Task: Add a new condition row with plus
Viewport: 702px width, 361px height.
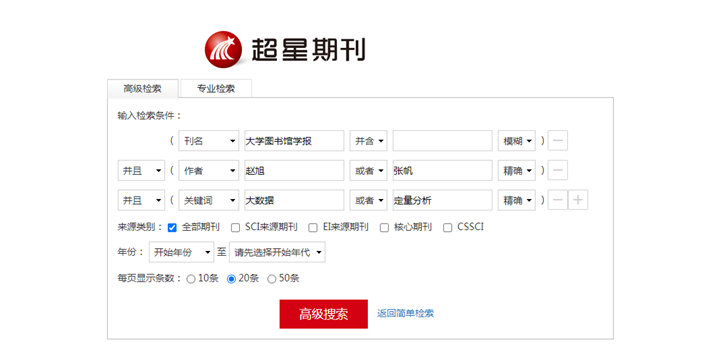Action: (578, 200)
